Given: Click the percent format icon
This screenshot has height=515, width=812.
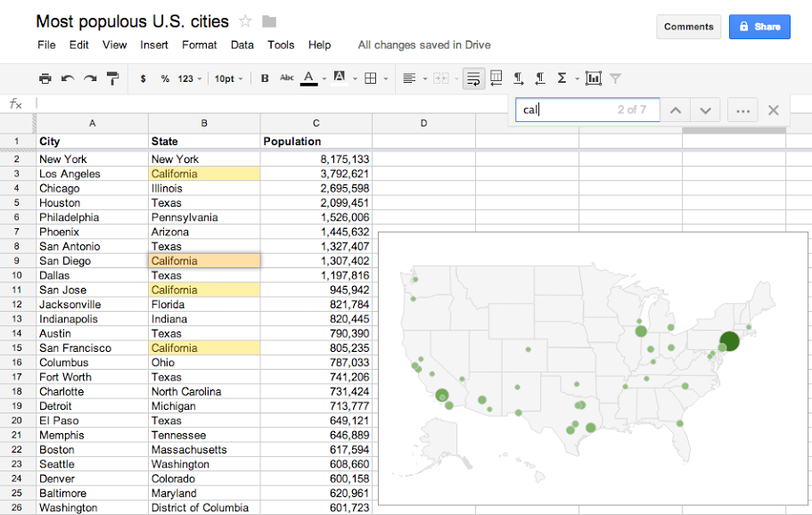Looking at the screenshot, I should [165, 78].
